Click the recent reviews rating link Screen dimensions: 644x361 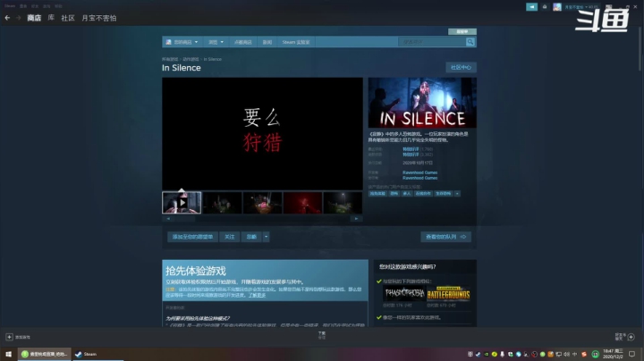[x=411, y=149]
